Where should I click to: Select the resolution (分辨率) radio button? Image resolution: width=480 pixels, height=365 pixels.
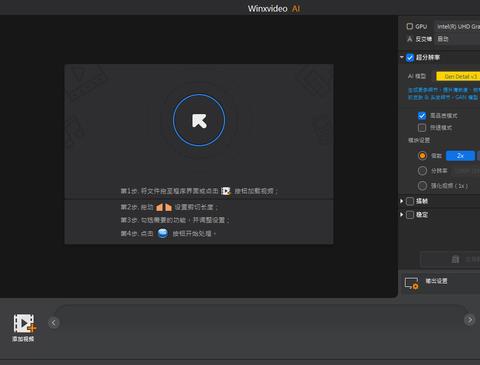click(422, 171)
